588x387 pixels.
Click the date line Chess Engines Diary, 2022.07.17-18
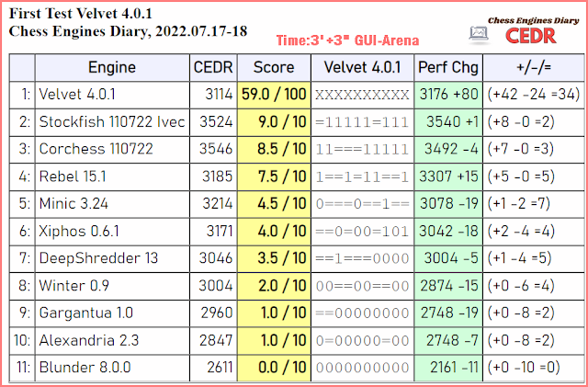click(128, 31)
